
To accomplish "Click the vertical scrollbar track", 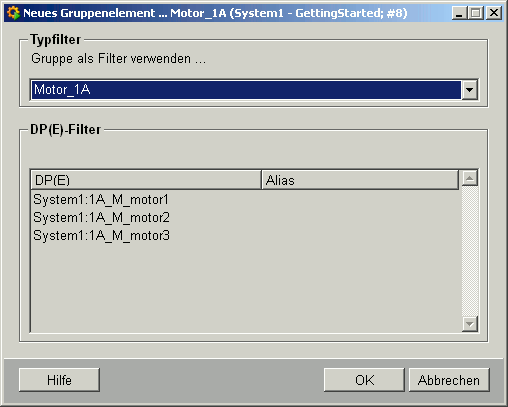I will pos(470,251).
